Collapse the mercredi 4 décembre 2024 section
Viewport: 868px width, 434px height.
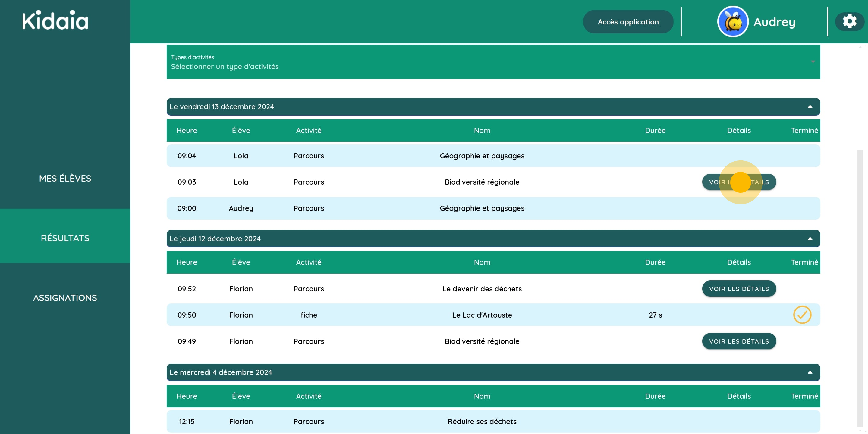pos(810,372)
